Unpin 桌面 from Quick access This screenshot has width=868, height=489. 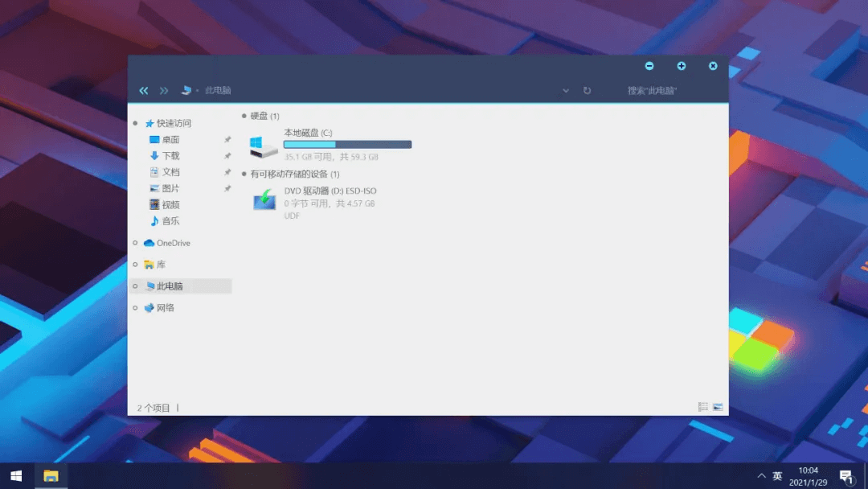[227, 139]
